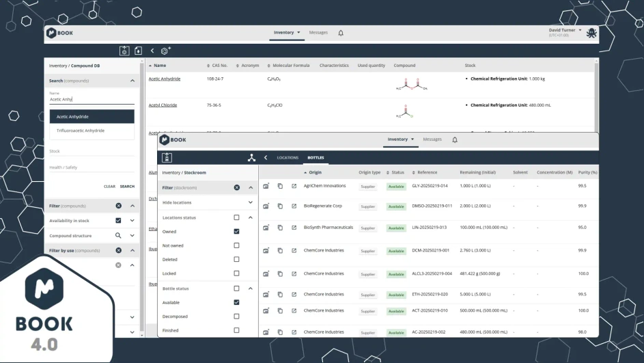Open the Acetyl Chloride compound link
Screen dimensions: 644x363
[x=163, y=105]
